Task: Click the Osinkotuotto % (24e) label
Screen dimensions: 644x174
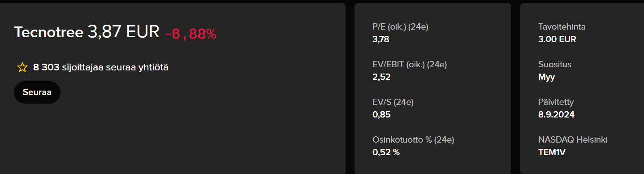Action: (x=413, y=140)
